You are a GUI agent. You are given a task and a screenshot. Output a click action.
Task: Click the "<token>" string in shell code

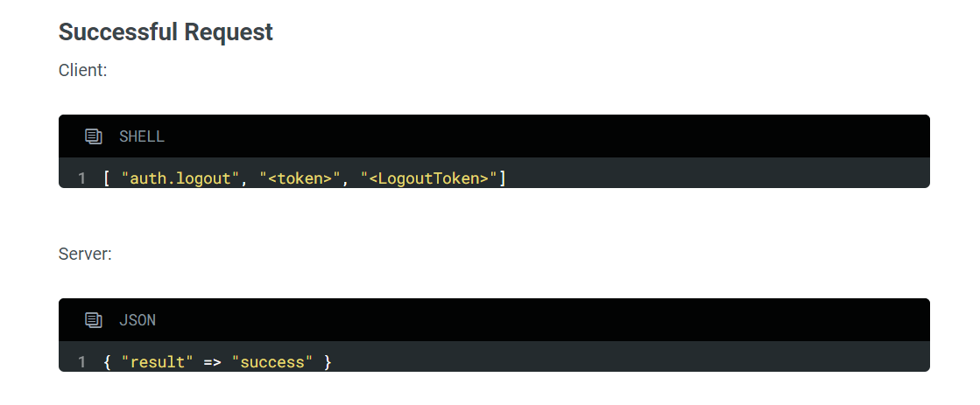300,178
